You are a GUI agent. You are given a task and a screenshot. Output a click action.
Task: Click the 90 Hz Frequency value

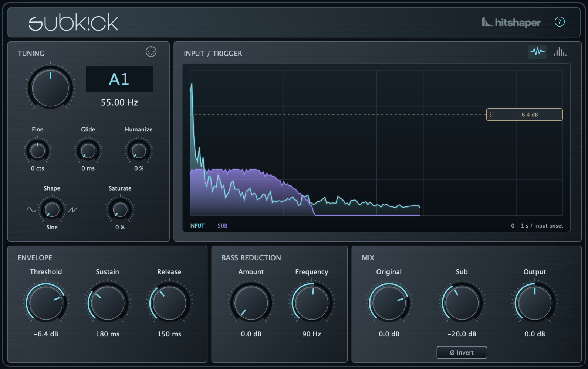coord(312,334)
